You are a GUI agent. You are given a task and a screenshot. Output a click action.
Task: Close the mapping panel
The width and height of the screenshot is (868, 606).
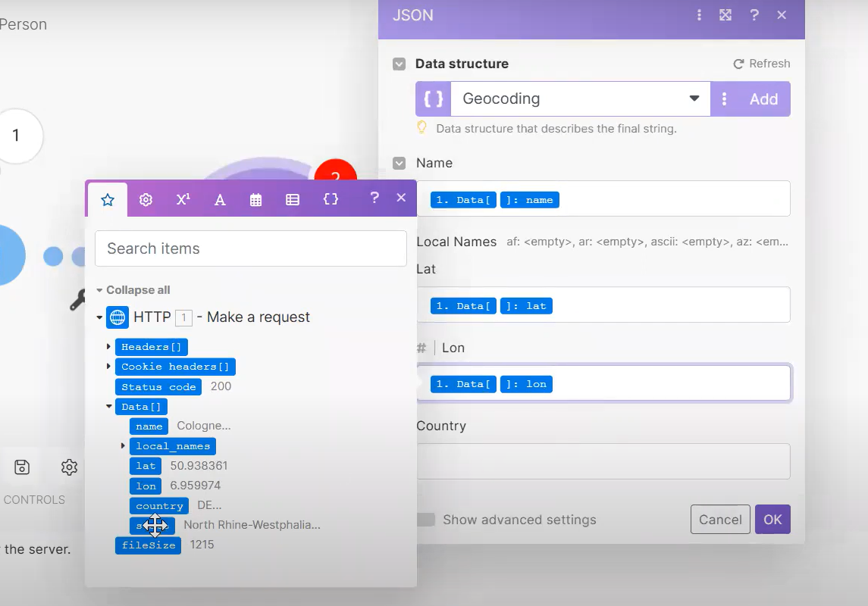click(401, 198)
